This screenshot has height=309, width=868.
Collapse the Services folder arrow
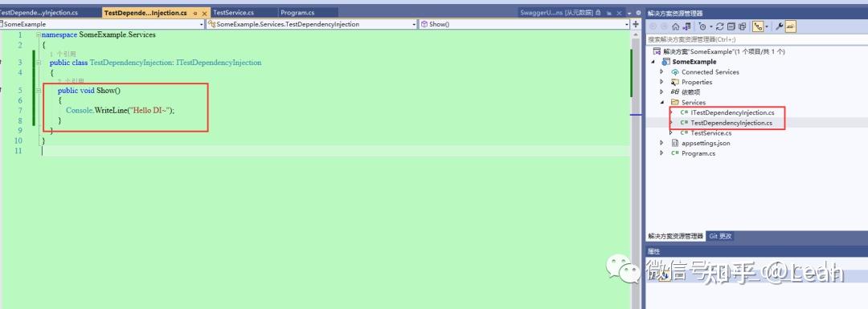tap(662, 102)
